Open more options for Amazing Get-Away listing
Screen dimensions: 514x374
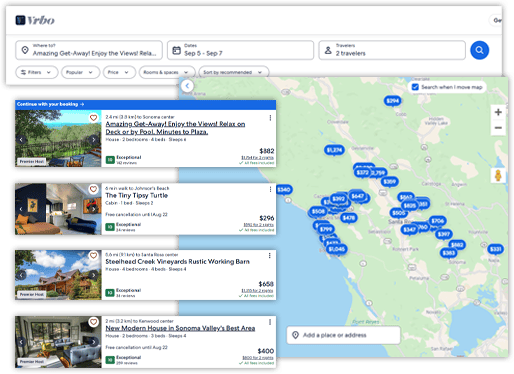[x=270, y=118]
